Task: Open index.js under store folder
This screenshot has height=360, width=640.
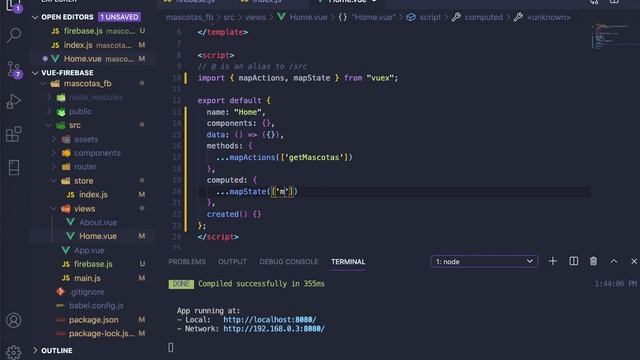Action: [93, 195]
